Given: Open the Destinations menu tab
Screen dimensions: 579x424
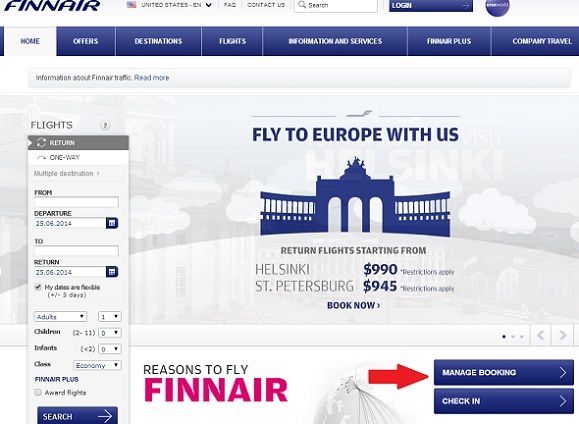Looking at the screenshot, I should click(158, 41).
